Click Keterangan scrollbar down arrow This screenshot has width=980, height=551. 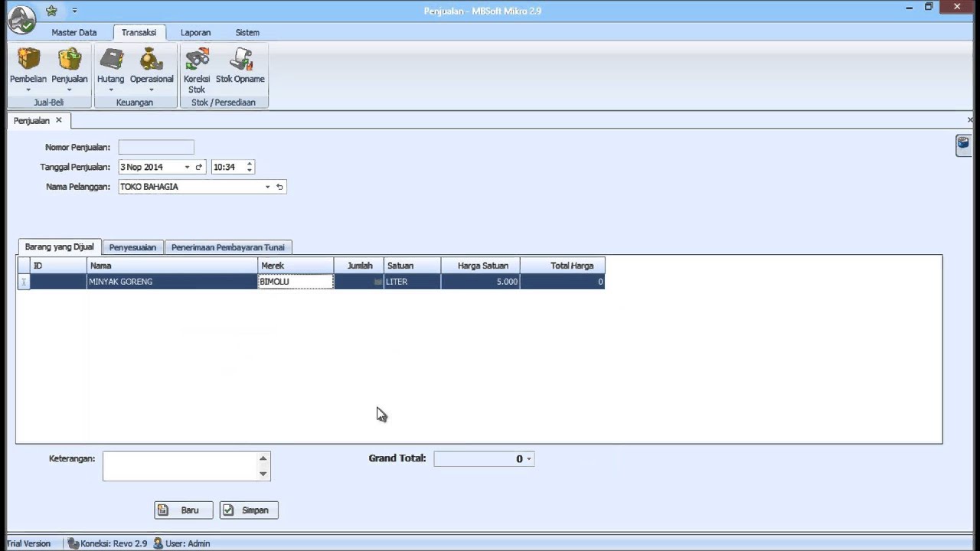click(x=263, y=474)
